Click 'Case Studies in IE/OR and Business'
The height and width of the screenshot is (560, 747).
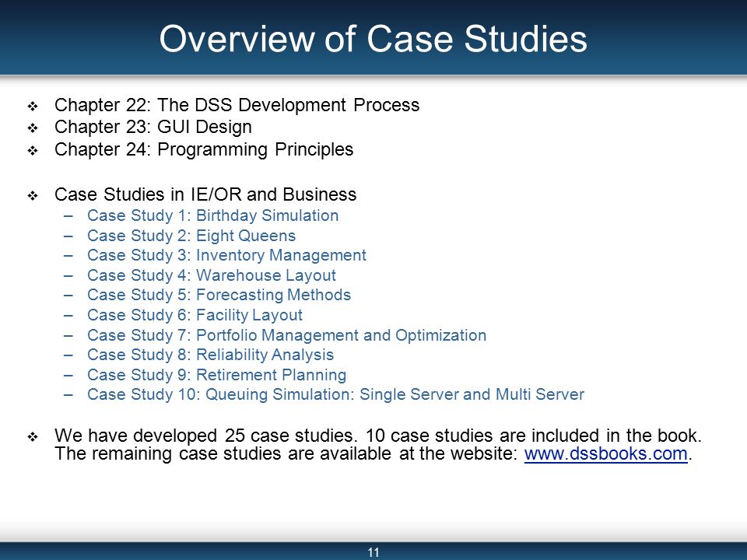(x=205, y=194)
